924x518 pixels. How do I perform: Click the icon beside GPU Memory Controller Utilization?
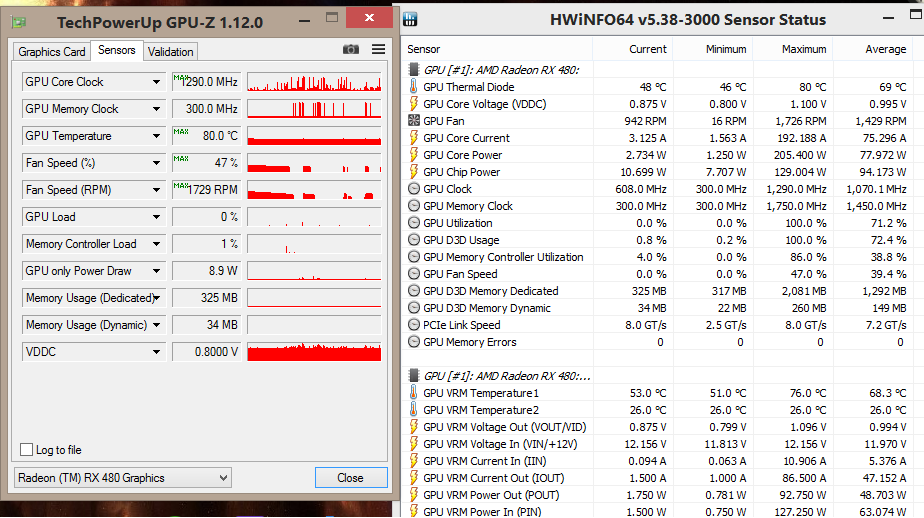(414, 257)
